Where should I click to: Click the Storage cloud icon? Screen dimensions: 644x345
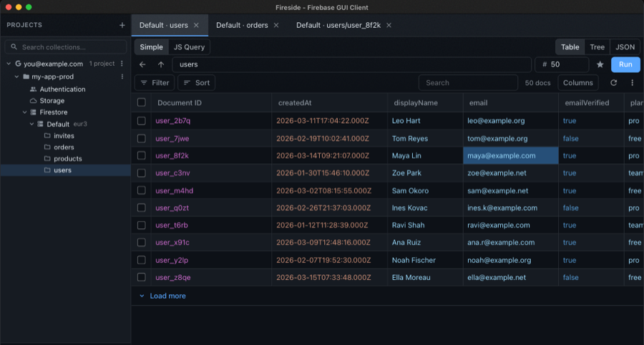(x=33, y=101)
